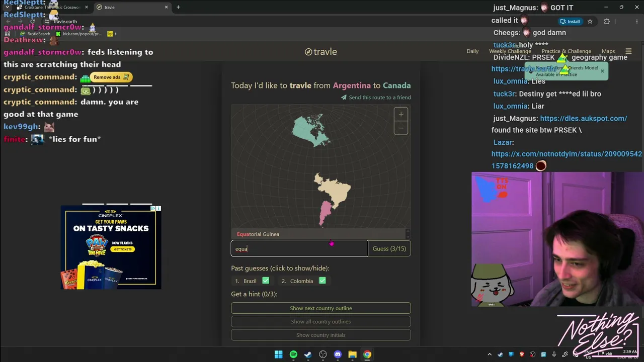Viewport: 644px width, 362px height.
Task: Install the travle web app
Action: [570, 22]
